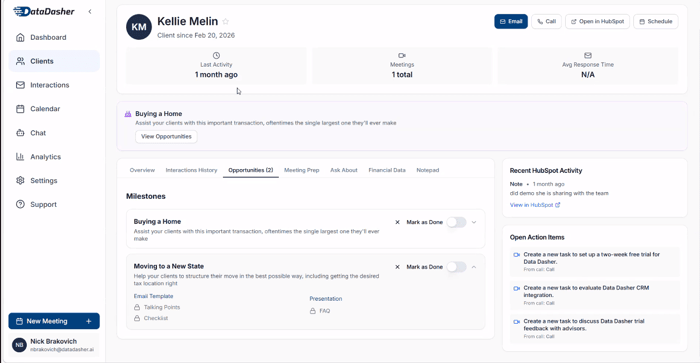The height and width of the screenshot is (363, 700).
Task: Select the Opportunities (2) tab
Action: [x=250, y=170]
